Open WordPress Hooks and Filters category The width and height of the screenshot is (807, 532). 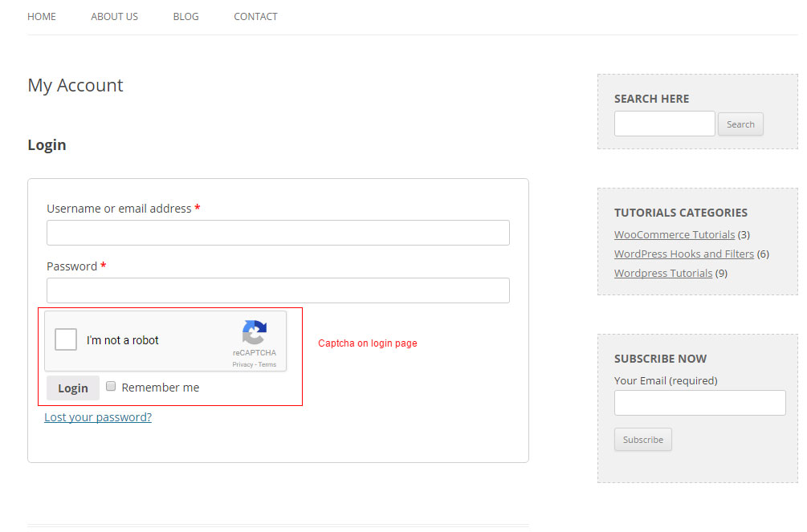coord(684,254)
